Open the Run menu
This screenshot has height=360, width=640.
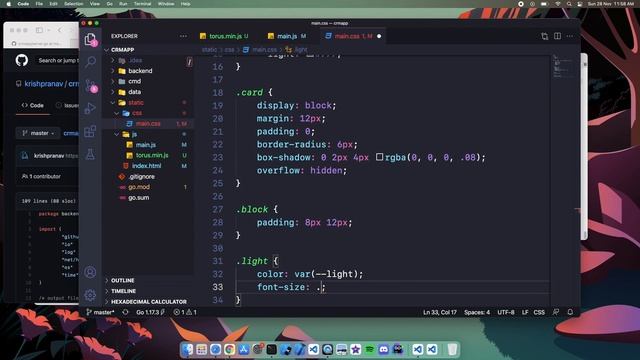(123, 4)
